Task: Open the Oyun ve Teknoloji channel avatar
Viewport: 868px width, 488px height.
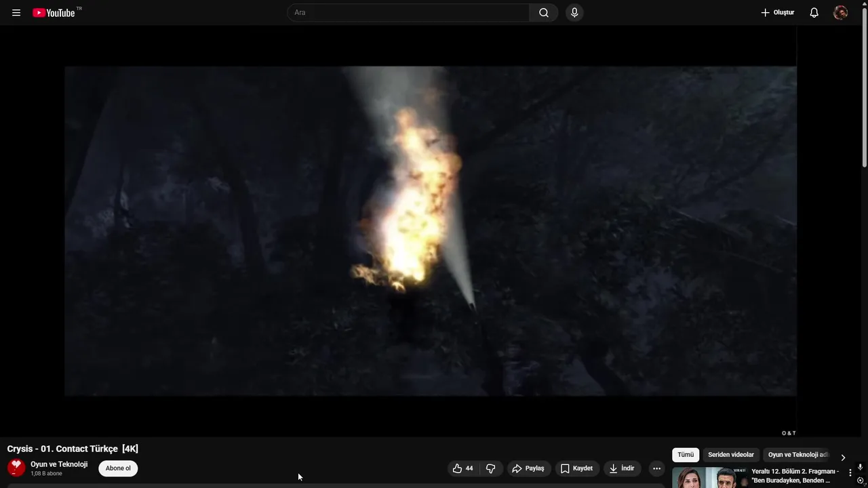Action: pos(16,468)
